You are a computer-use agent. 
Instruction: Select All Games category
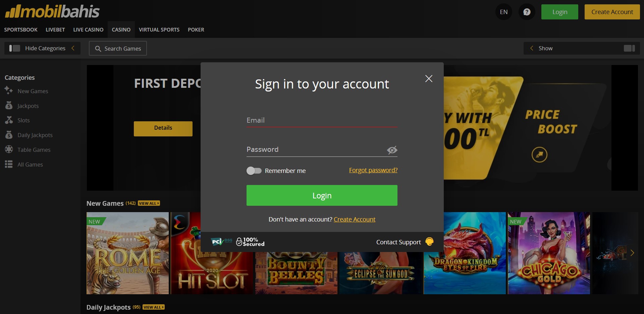coord(30,165)
